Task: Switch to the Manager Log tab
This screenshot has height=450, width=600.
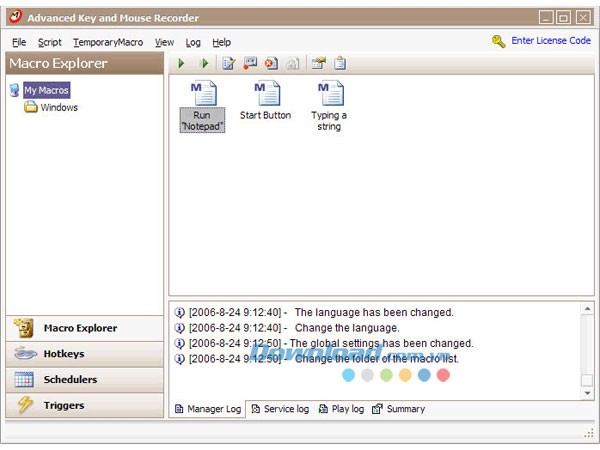Action: 208,409
